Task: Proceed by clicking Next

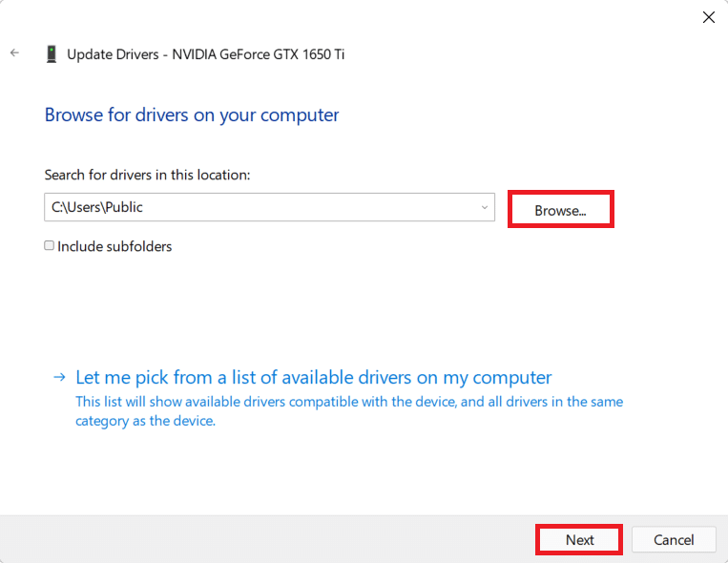Action: (x=579, y=540)
